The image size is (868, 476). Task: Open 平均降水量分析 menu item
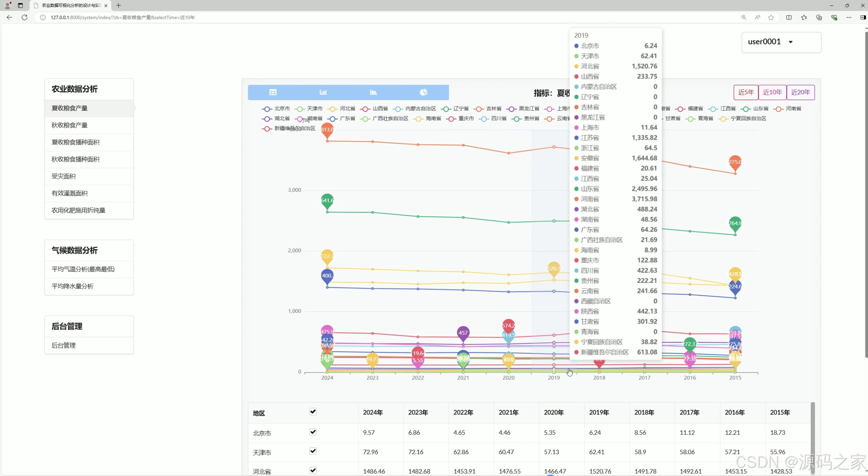(72, 286)
